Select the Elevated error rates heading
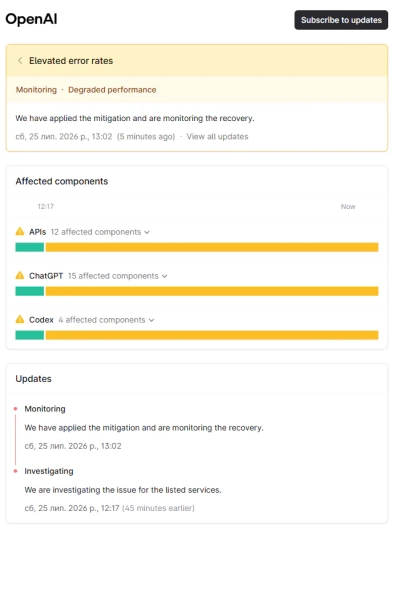The image size is (415, 600). pyautogui.click(x=71, y=61)
